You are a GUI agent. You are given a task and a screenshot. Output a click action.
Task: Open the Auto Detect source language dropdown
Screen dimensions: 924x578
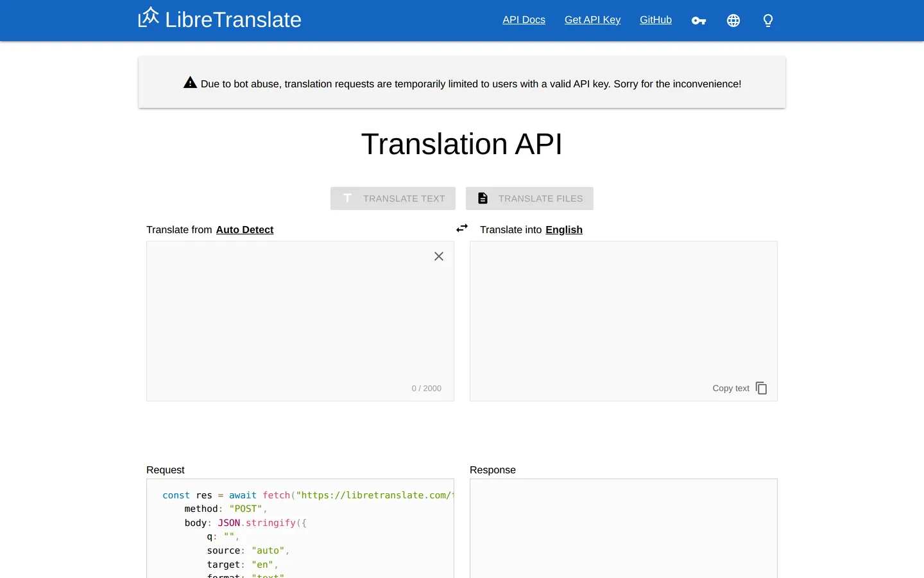[244, 230]
